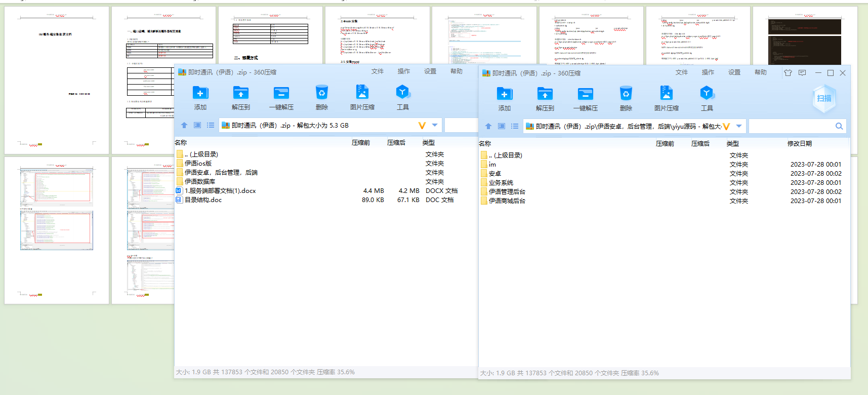Click 解压到 icon in left 360压缩 window
Viewport: 868px width, 395px height.
[241, 93]
